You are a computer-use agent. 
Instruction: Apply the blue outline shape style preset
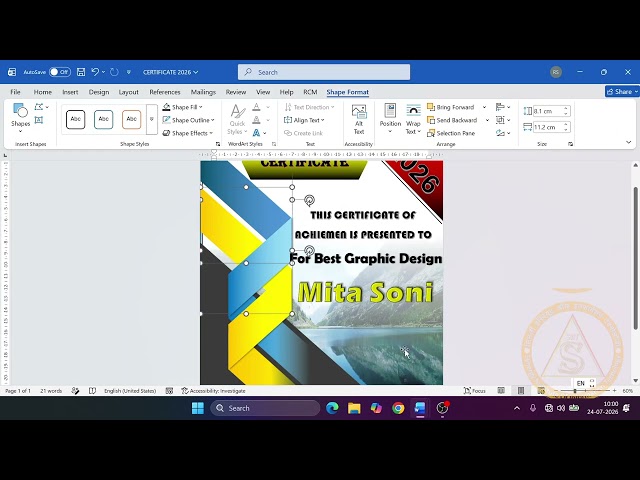pyautogui.click(x=103, y=119)
